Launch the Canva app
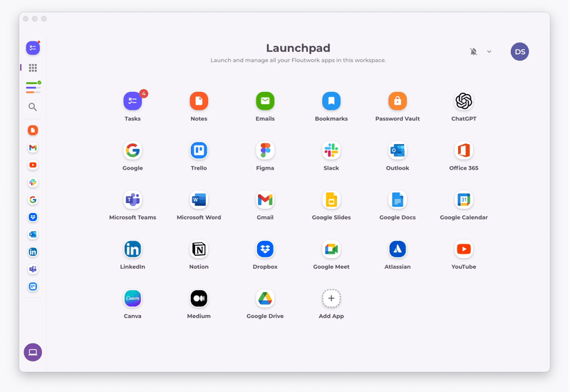The image size is (570, 392). click(x=133, y=299)
